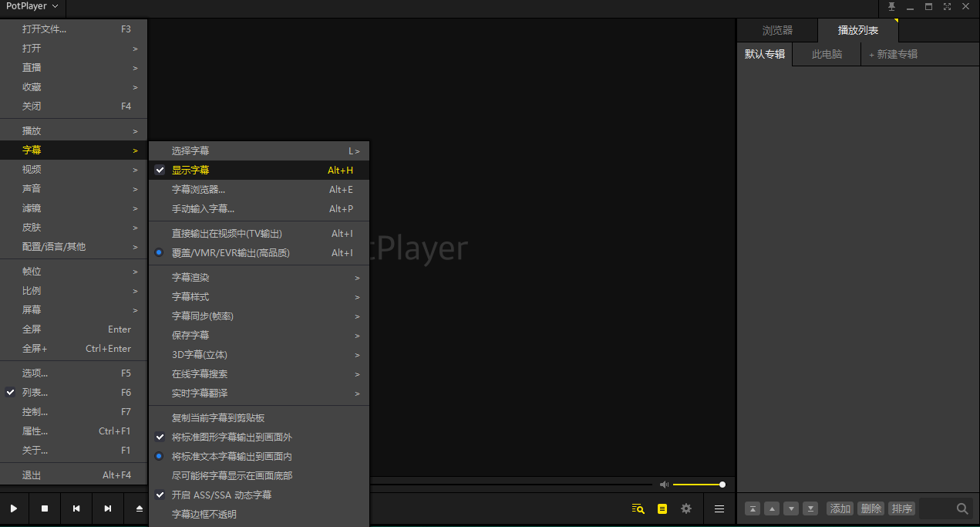The height and width of the screenshot is (527, 980).
Task: Open the 直播 submenu
Action: click(73, 68)
